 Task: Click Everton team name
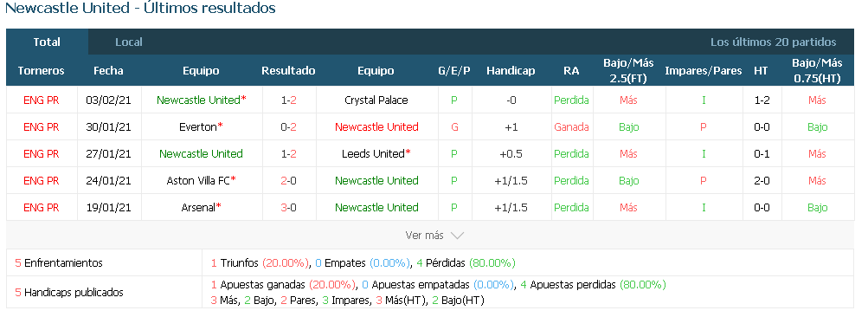click(x=197, y=127)
